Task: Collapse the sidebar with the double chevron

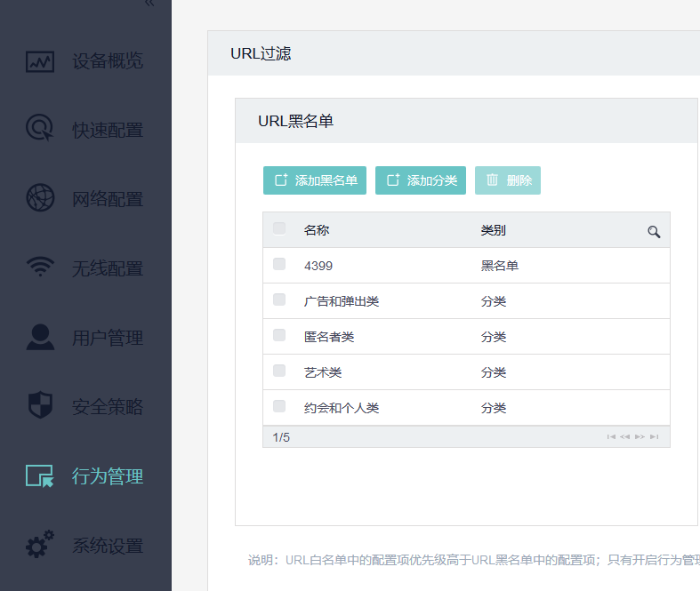Action: click(x=149, y=4)
